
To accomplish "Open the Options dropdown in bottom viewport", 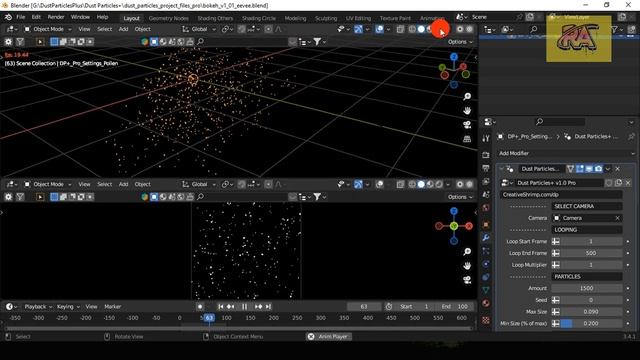I will (460, 197).
